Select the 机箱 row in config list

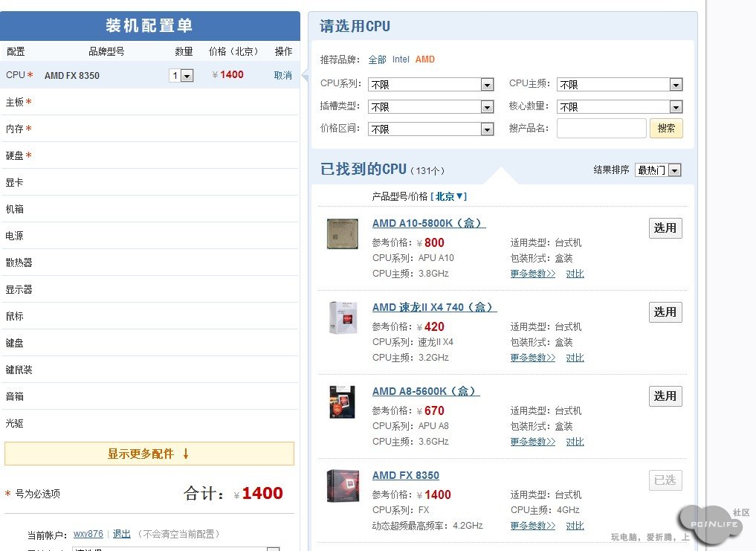(150, 209)
